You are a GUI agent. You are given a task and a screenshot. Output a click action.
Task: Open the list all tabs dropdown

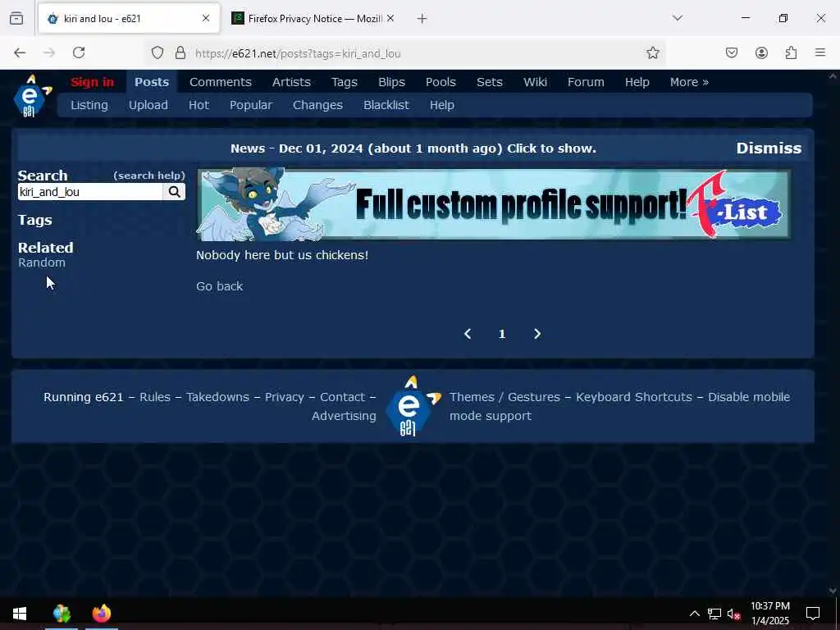click(x=678, y=18)
